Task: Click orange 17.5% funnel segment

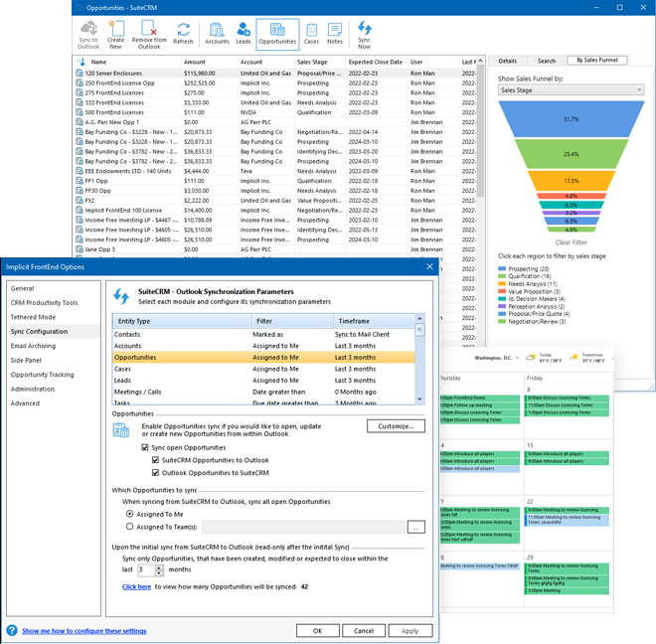Action: [x=571, y=181]
